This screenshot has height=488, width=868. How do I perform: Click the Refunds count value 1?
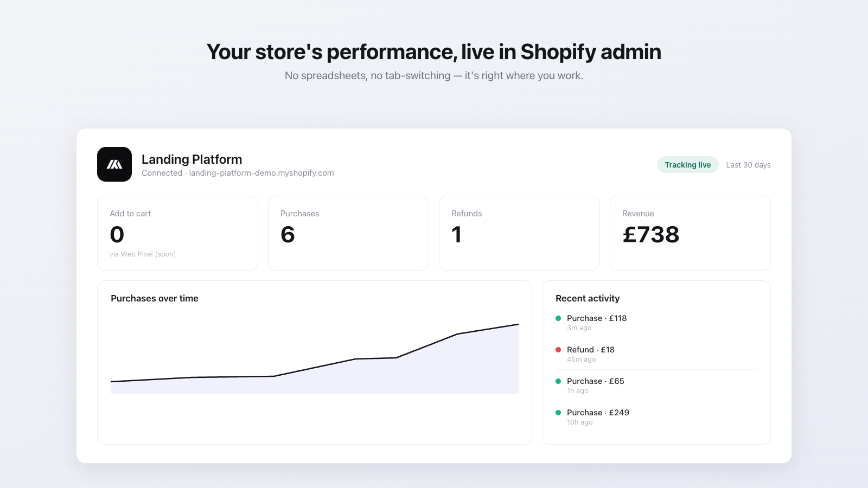(457, 234)
